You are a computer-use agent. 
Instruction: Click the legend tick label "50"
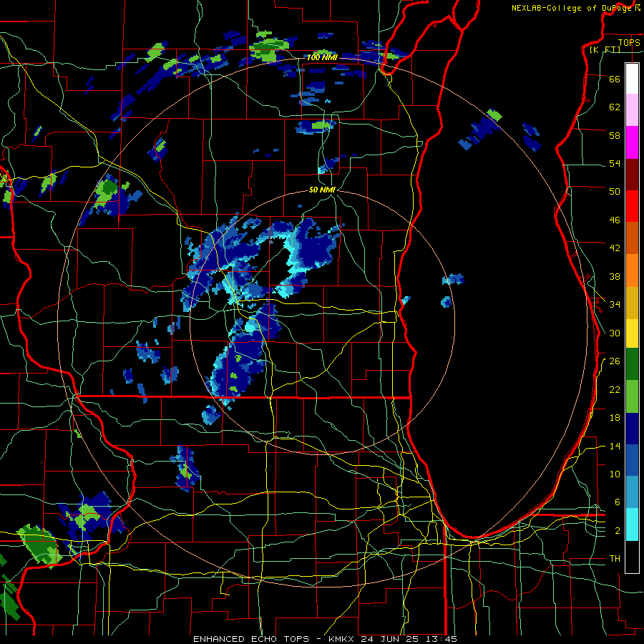pyautogui.click(x=615, y=191)
